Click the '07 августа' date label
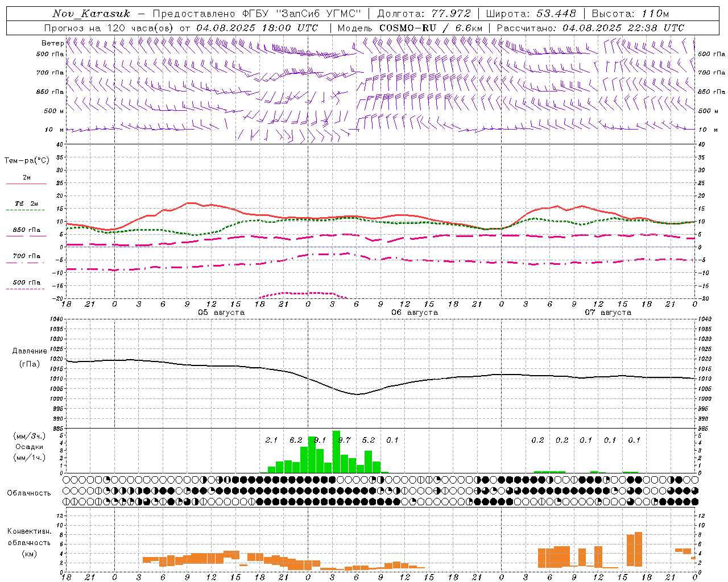 click(608, 313)
